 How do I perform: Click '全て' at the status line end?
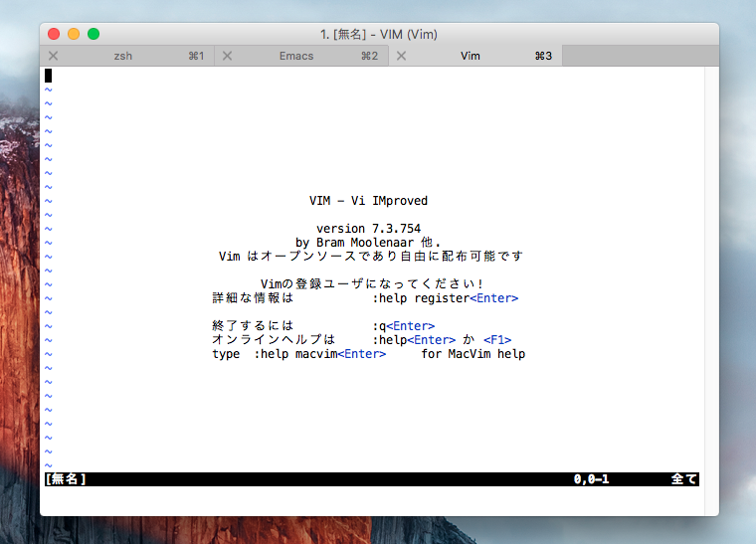(683, 479)
